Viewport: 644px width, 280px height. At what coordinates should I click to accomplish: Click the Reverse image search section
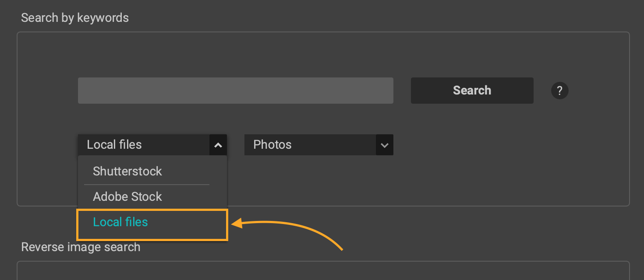[81, 247]
